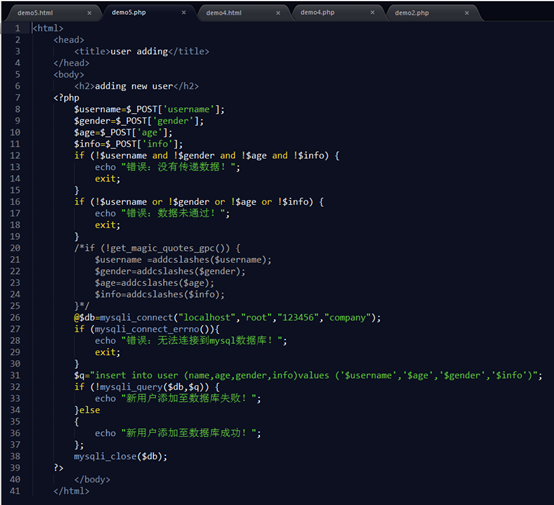
Task: Close the demo4.html tab
Action: click(x=278, y=13)
